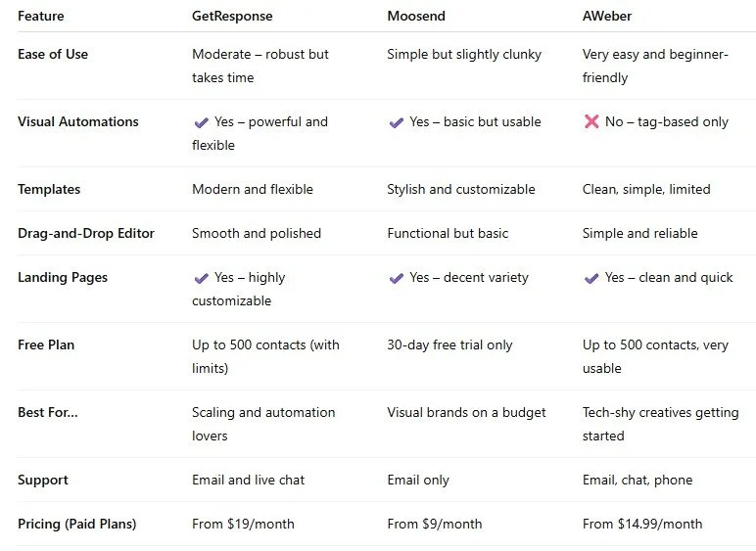Select the "Free Plan" row label
756x551 pixels.
point(46,345)
